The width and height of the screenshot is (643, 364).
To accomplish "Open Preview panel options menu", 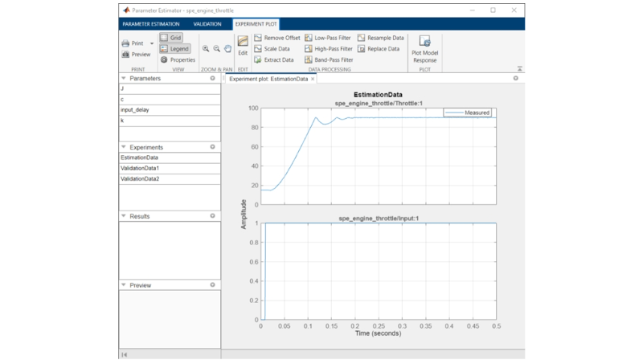I will pyautogui.click(x=212, y=284).
